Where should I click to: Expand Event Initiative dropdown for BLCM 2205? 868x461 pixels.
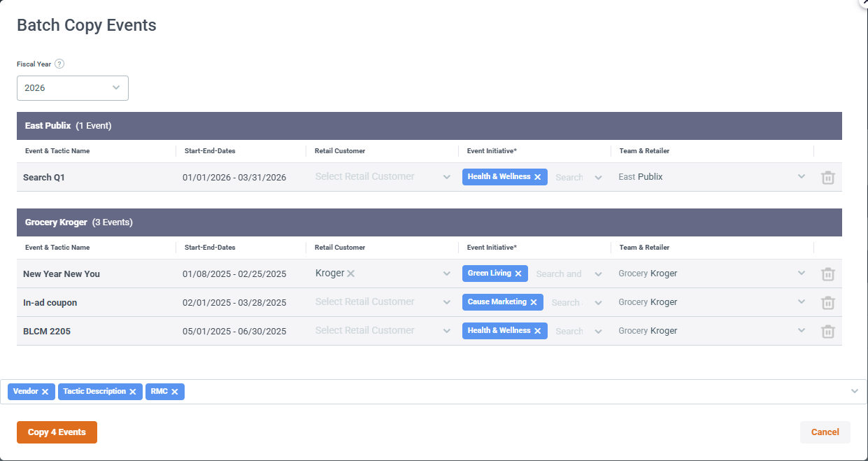[598, 331]
